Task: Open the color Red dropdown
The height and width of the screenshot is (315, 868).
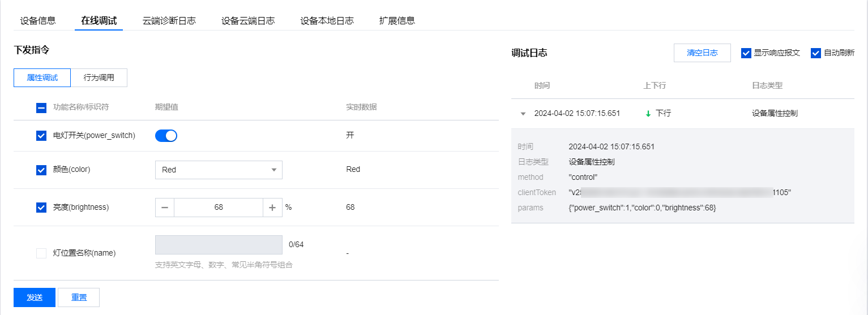Action: coord(219,170)
